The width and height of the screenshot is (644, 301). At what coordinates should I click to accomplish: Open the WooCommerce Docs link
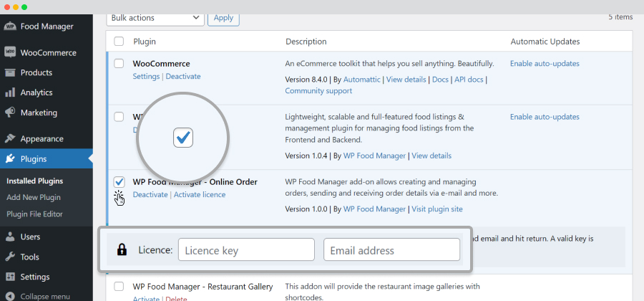coord(440,80)
